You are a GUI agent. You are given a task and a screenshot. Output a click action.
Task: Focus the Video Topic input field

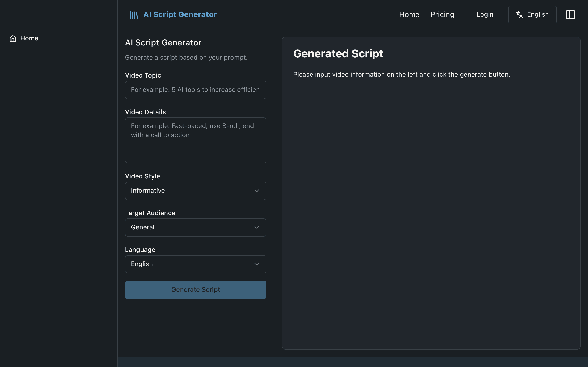[x=196, y=90]
